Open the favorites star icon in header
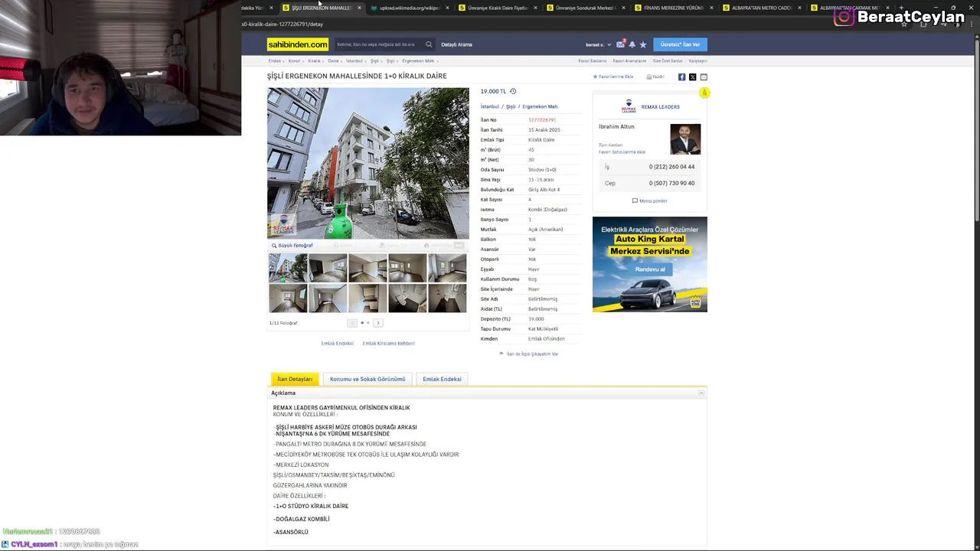Screen dimensions: 980x551 (x=643, y=44)
